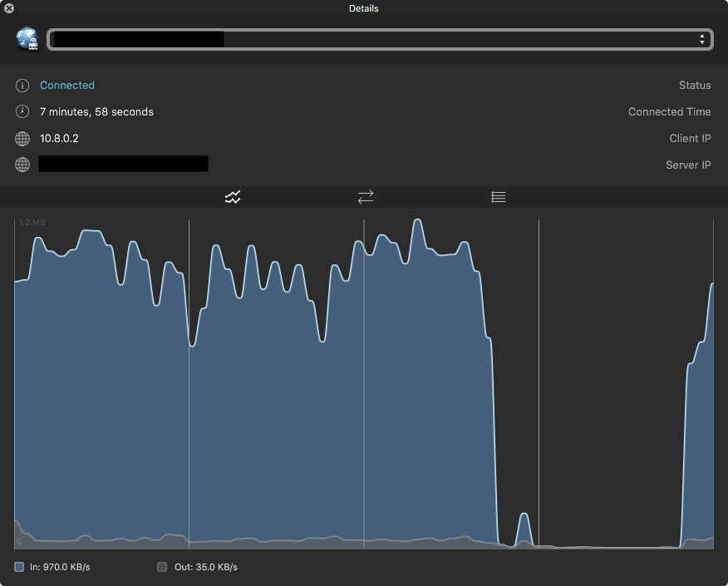
Task: Click the gray Out traffic color swatch
Action: [x=162, y=567]
